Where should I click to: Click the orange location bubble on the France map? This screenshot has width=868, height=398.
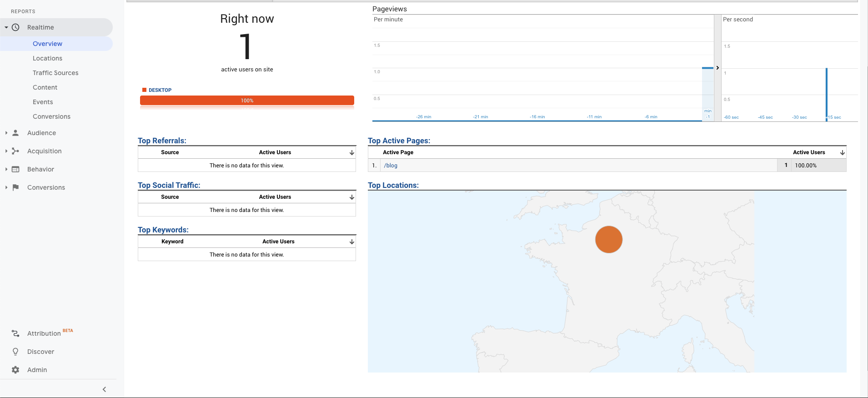609,239
